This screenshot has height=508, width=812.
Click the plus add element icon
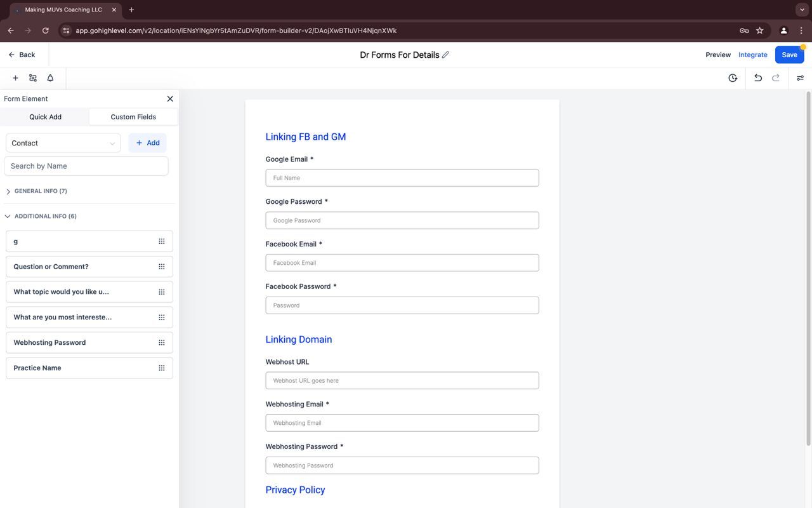[15, 78]
